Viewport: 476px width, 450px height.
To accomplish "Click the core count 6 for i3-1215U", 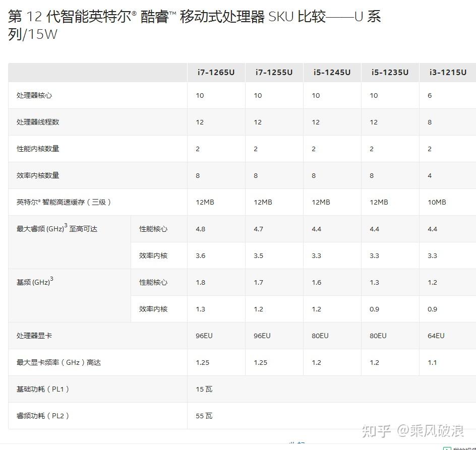I will pyautogui.click(x=430, y=96).
